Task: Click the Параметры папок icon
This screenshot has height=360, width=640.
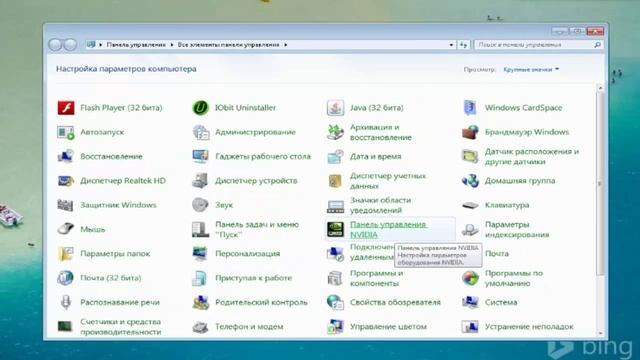Action: [66, 253]
